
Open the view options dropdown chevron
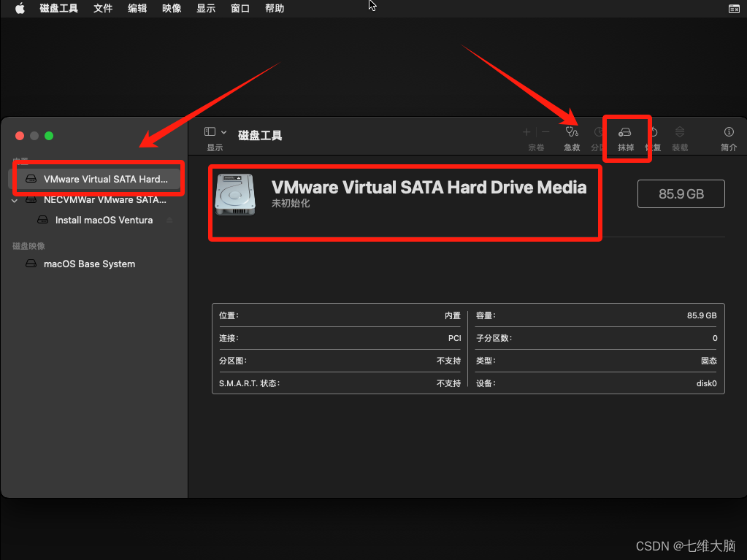click(x=224, y=132)
